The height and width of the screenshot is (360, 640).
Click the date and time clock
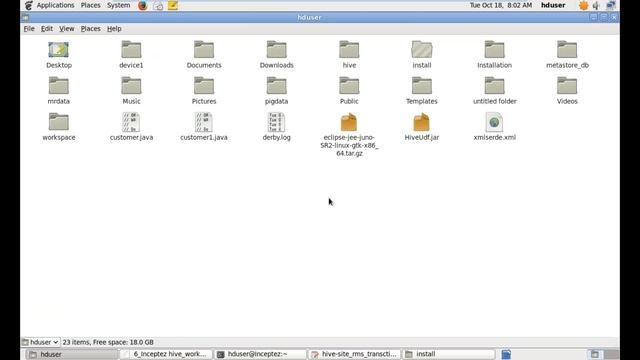pyautogui.click(x=501, y=5)
